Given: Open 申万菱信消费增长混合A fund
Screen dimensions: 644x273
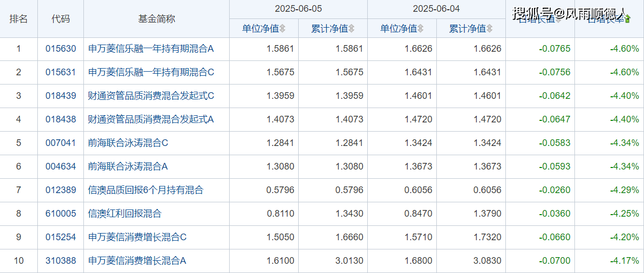Looking at the screenshot, I should [137, 261].
